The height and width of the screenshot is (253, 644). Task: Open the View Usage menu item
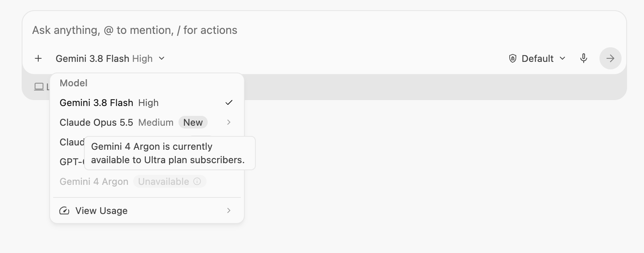[x=147, y=211]
